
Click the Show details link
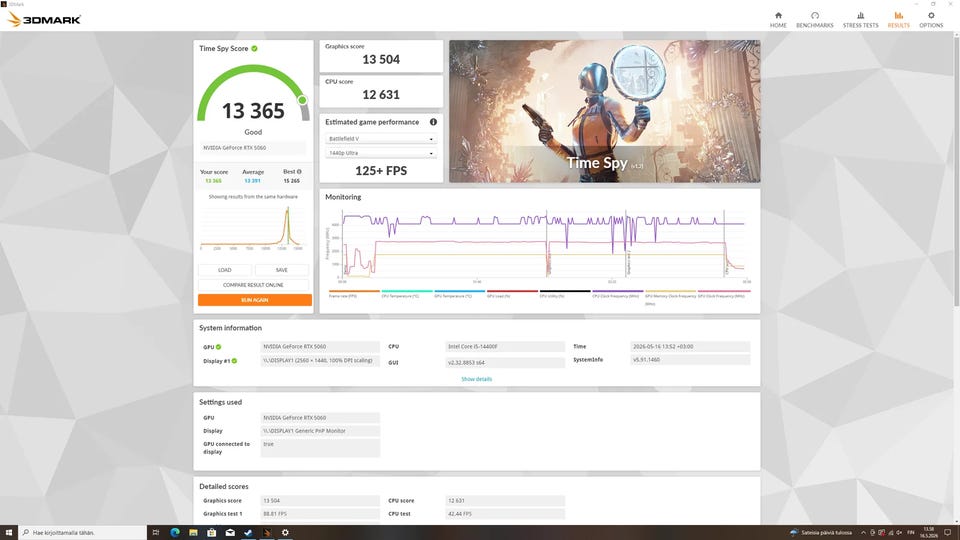pos(476,379)
